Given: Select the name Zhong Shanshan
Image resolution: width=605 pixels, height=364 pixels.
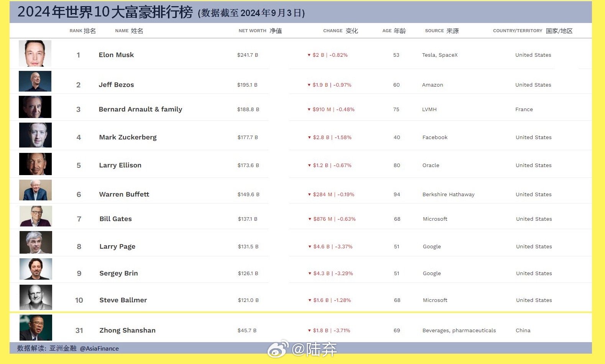Looking at the screenshot, I should click(127, 330).
